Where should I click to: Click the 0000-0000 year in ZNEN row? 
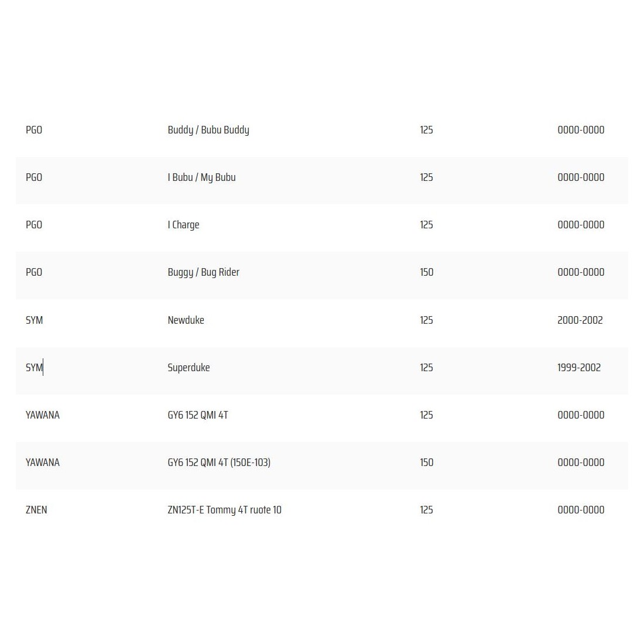click(581, 510)
